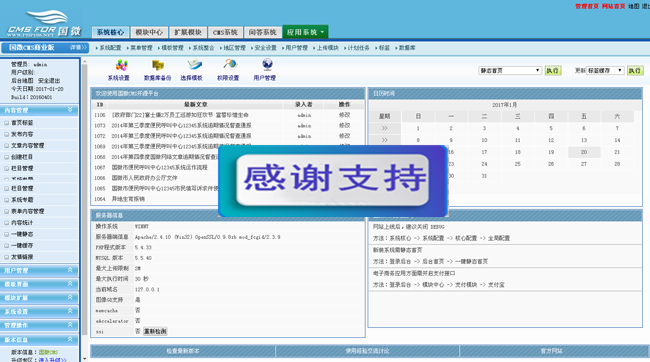Open 系统专题 in the sidebar
The height and width of the screenshot is (362, 650).
[x=22, y=200]
